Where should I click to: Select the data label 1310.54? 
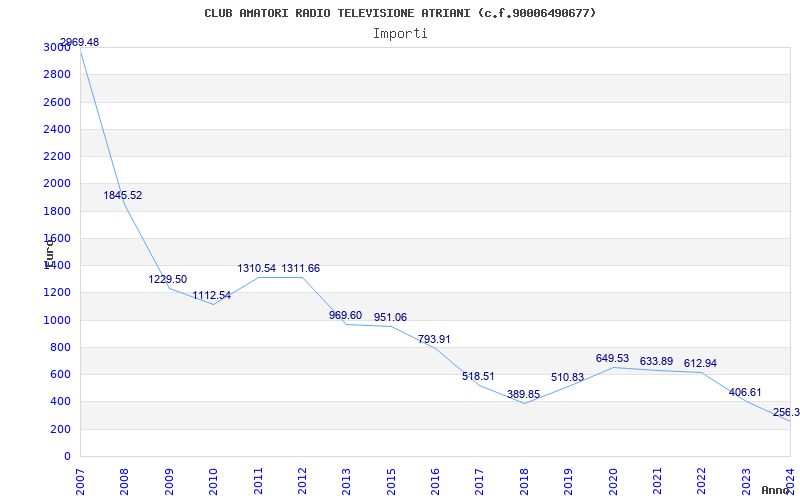click(257, 268)
